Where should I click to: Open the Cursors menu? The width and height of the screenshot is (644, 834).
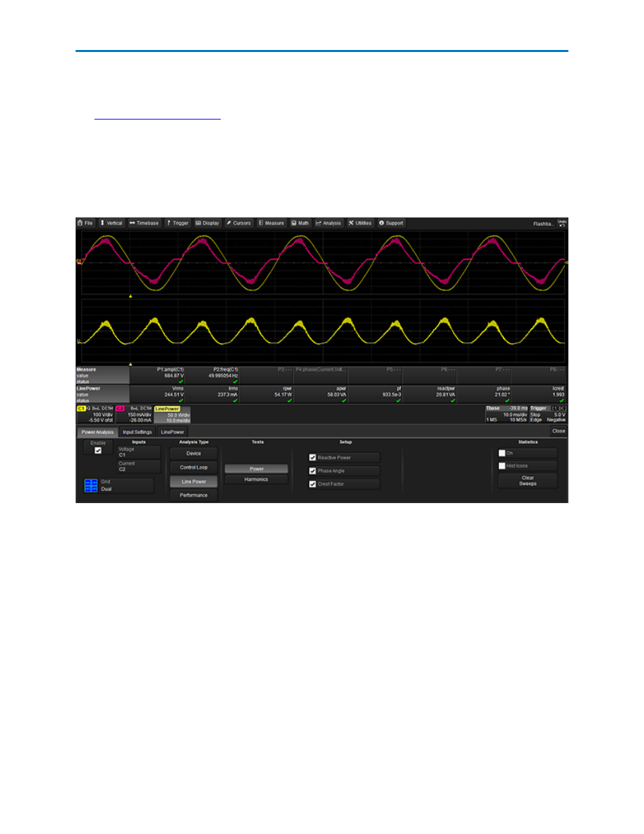pos(238,223)
